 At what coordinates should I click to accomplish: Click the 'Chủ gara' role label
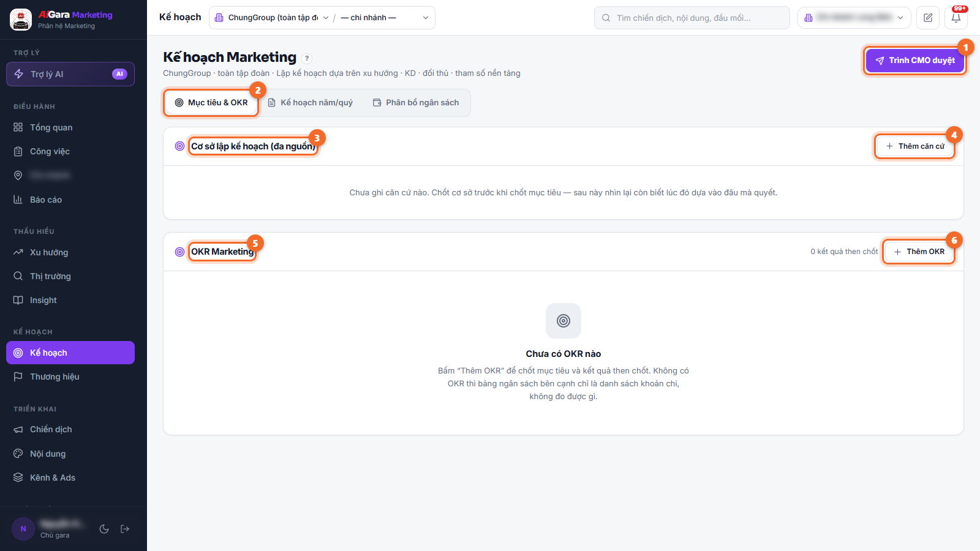click(x=55, y=535)
